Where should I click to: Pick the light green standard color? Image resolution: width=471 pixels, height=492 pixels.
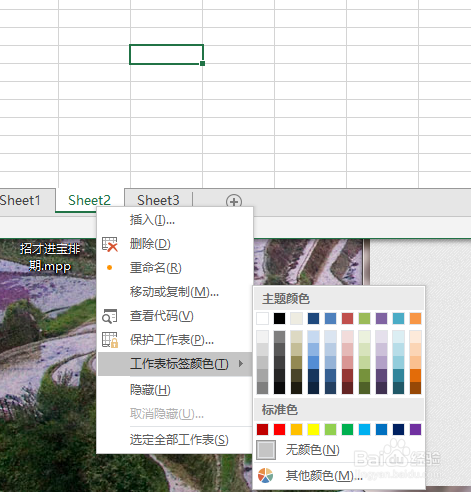click(330, 429)
